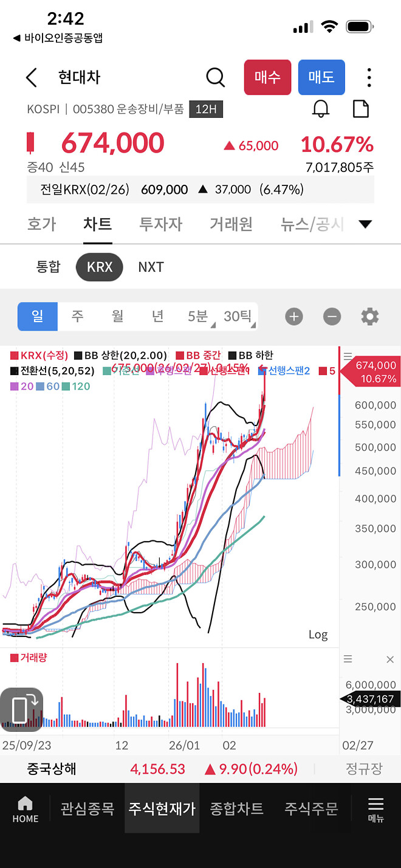
Task: Tap the screen rotation icon
Action: [x=22, y=709]
